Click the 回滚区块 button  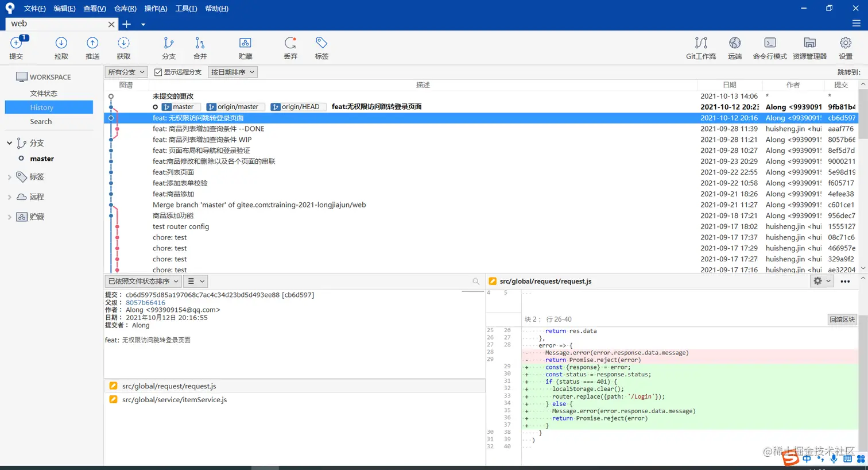pos(842,319)
